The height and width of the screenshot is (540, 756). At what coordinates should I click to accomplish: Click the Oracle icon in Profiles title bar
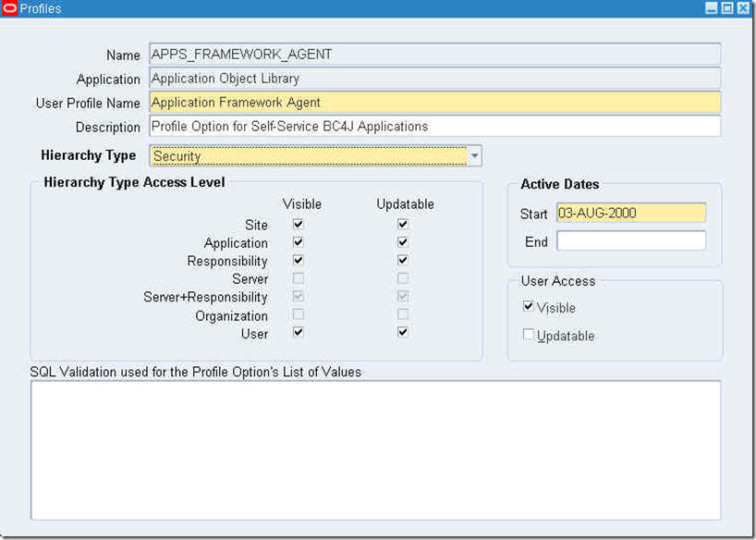[9, 8]
